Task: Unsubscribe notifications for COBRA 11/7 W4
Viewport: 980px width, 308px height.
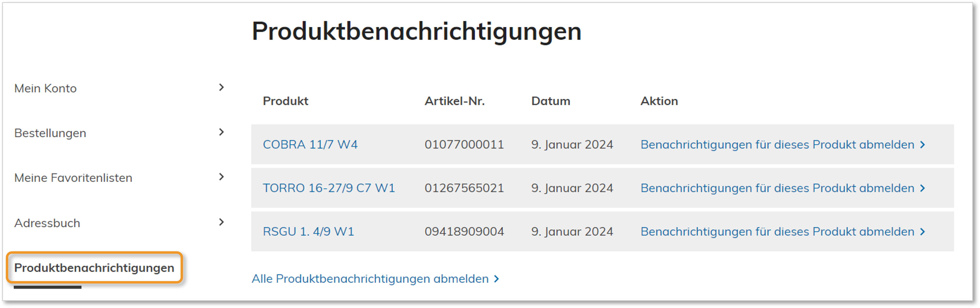Action: pos(777,144)
